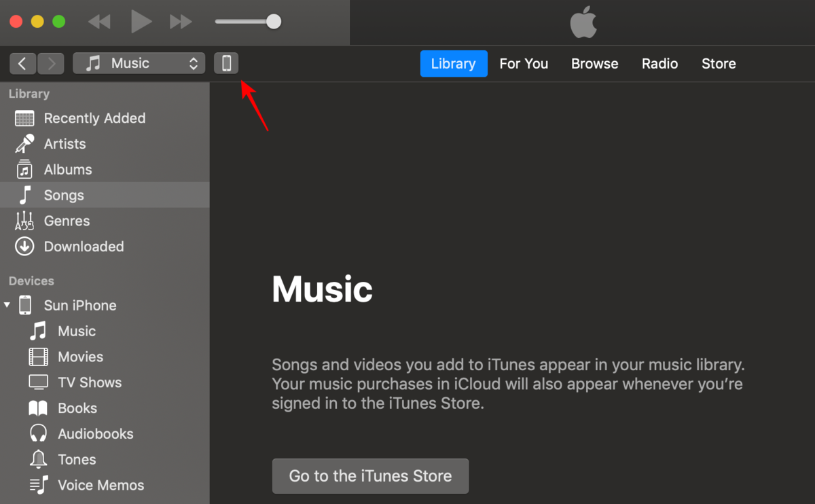Click the Tones bell icon
Image resolution: width=815 pixels, height=504 pixels.
(39, 459)
